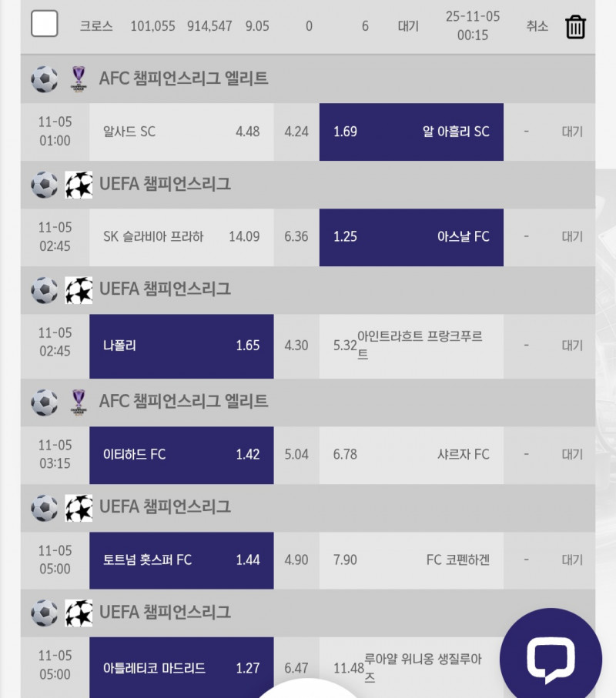
Task: Choose 알사드 SC home odds 4.48
Action: coord(181,132)
